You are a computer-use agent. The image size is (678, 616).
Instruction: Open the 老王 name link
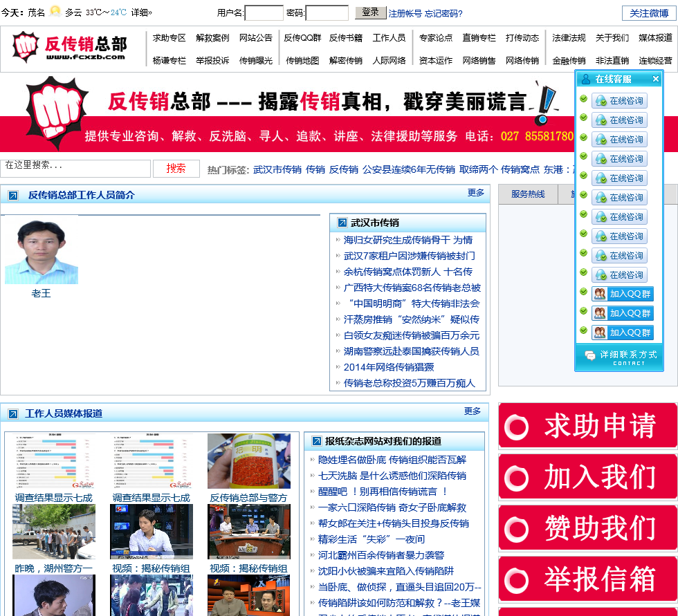(41, 293)
